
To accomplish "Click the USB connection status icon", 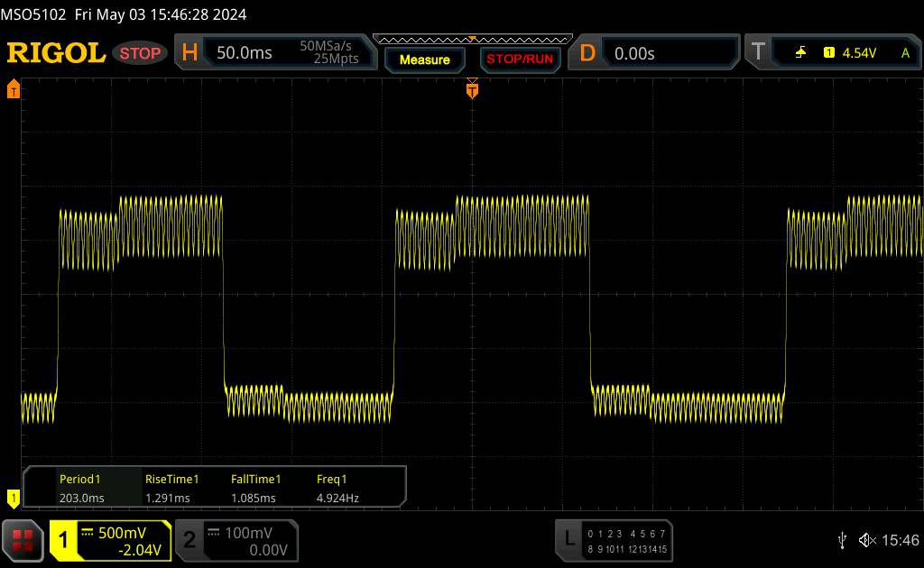I will 842,539.
